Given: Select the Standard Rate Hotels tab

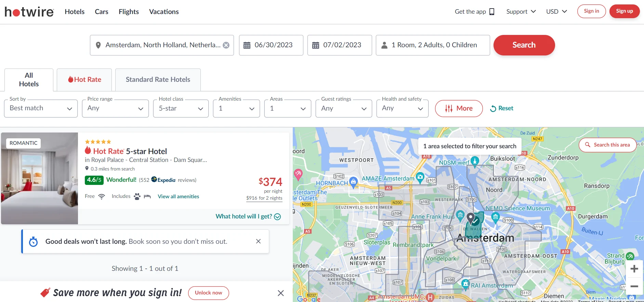Looking at the screenshot, I should point(158,80).
